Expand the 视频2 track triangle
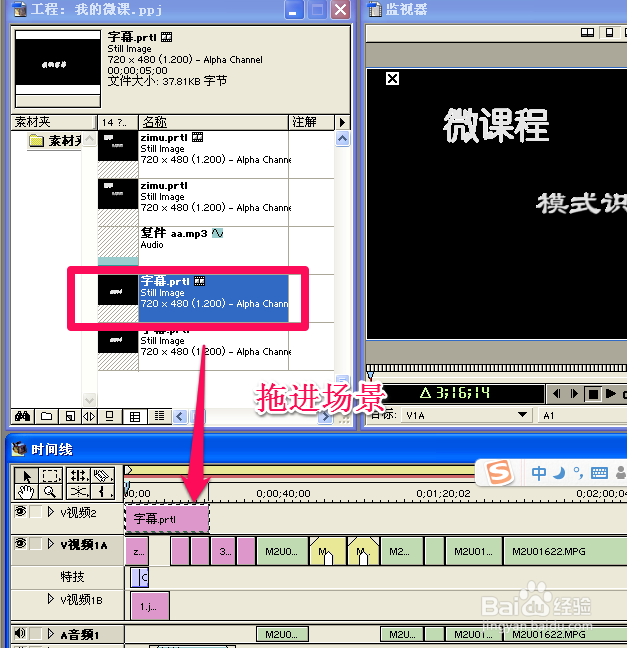Image resolution: width=627 pixels, height=648 pixels. (50, 512)
